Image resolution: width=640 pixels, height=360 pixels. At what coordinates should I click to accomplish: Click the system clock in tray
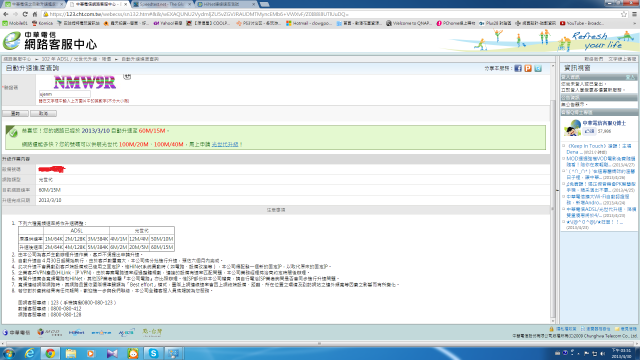[x=621, y=353]
